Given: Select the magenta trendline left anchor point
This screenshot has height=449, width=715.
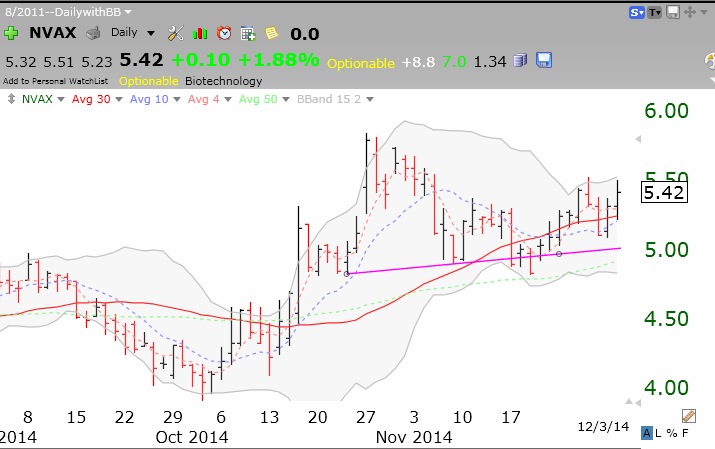Looking at the screenshot, I should [x=347, y=274].
